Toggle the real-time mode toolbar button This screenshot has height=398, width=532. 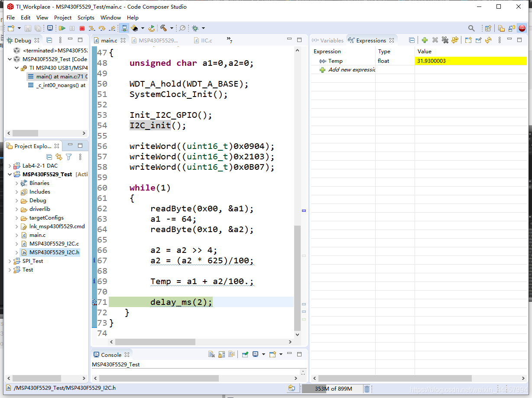tap(124, 28)
